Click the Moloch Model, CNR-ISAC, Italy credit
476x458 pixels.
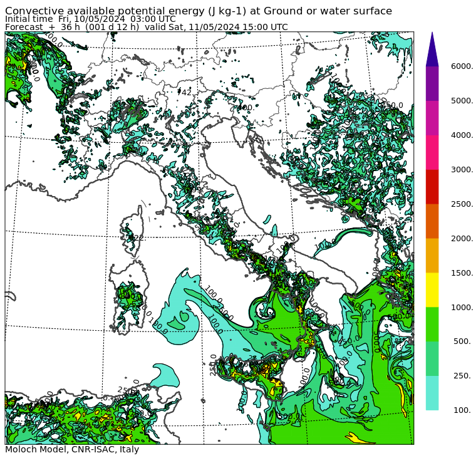(x=72, y=449)
